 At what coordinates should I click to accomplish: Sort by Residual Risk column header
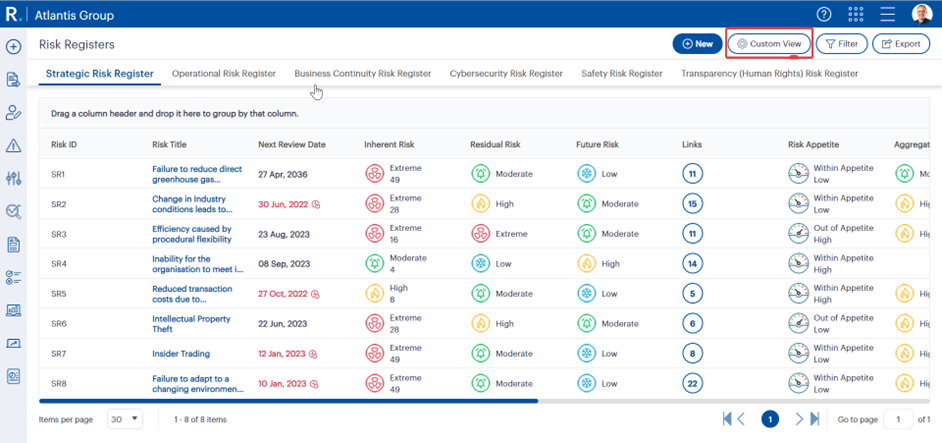click(x=495, y=144)
